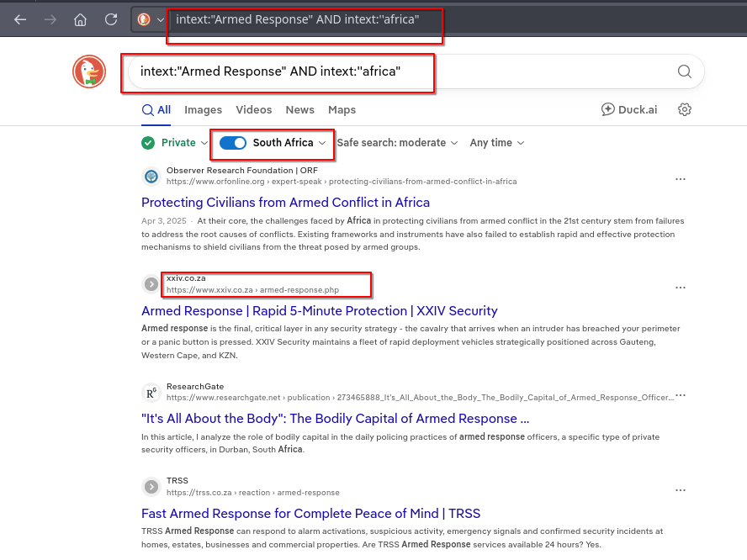Toggle South Africa region switch off
This screenshot has height=560, width=747.
pos(233,143)
